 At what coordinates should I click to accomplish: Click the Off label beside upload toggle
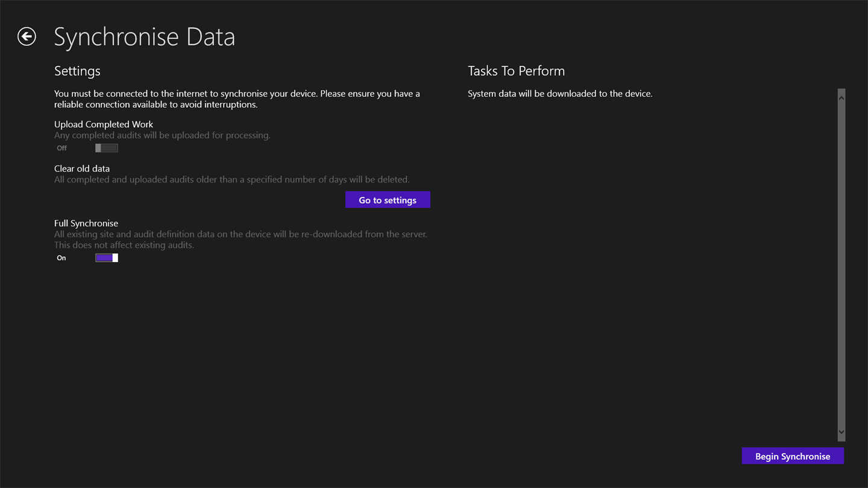pos(61,148)
